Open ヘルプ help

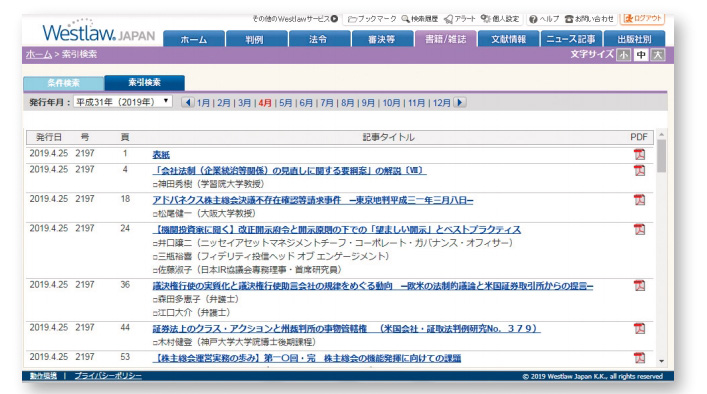pyautogui.click(x=544, y=19)
